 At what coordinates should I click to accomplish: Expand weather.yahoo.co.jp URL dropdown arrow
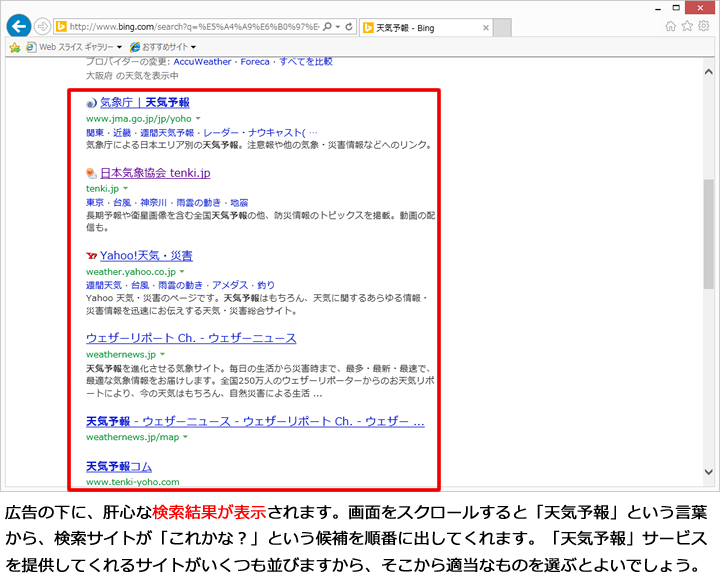tap(182, 271)
